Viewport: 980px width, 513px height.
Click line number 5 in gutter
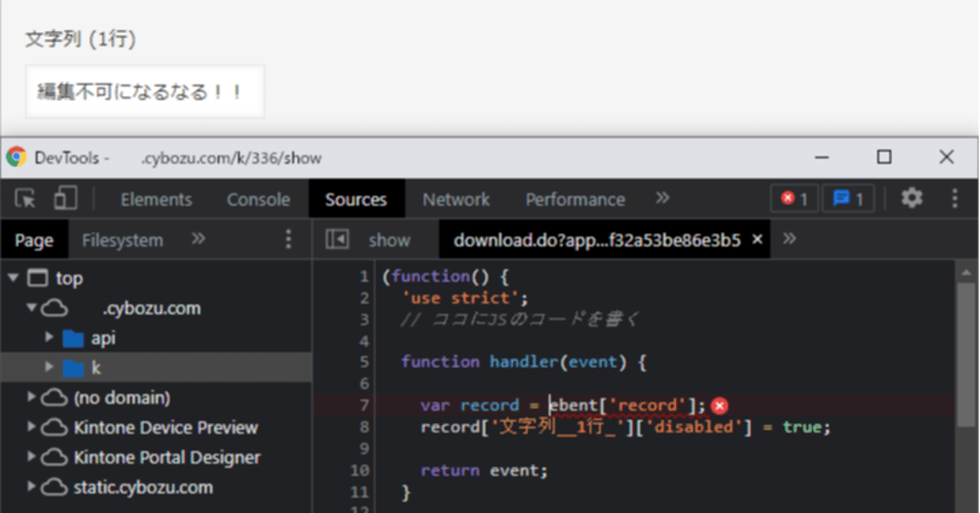coord(364,361)
